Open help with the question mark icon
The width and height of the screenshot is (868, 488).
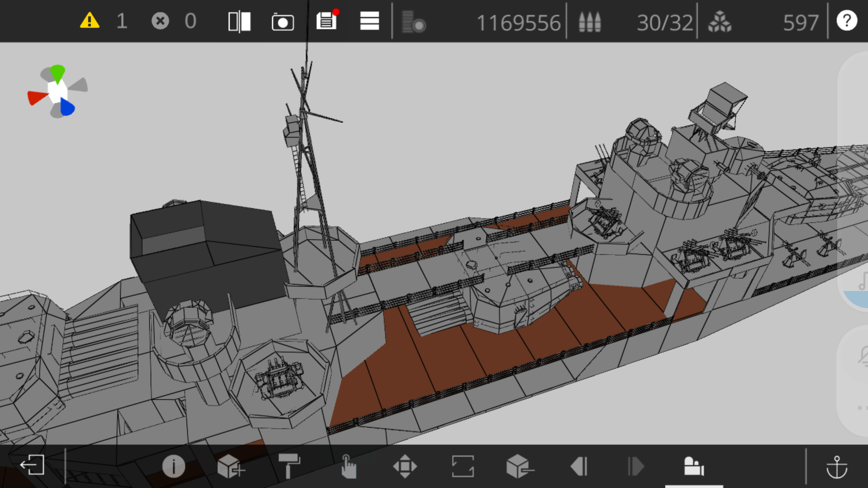[847, 21]
